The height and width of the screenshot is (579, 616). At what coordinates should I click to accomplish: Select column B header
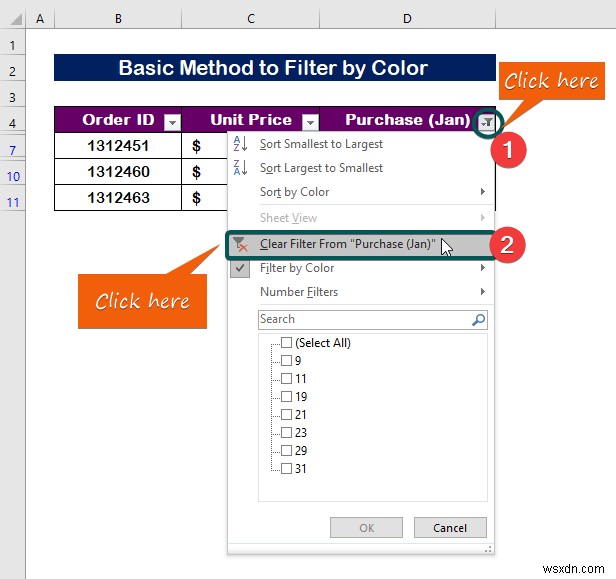(118, 18)
